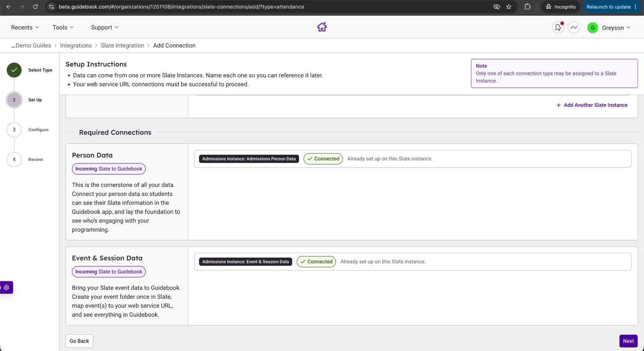Click the browser address bar URL
Image resolution: width=644 pixels, height=351 pixels.
tap(181, 7)
